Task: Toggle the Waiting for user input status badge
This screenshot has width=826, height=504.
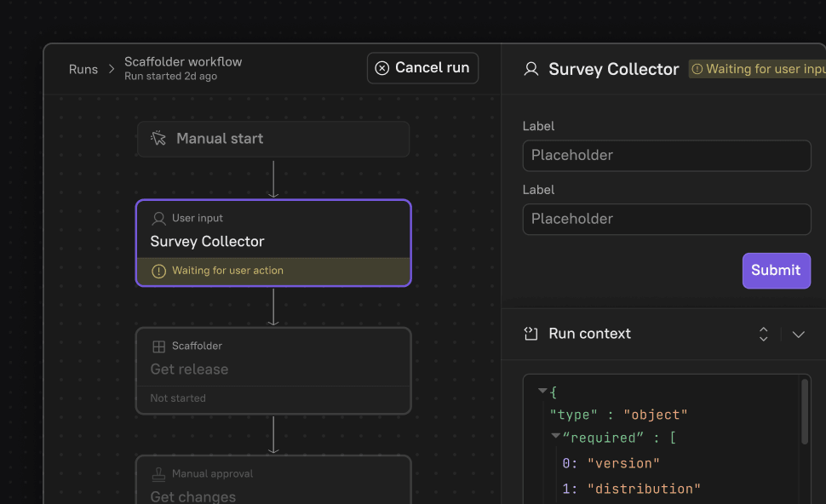Action: (x=756, y=68)
